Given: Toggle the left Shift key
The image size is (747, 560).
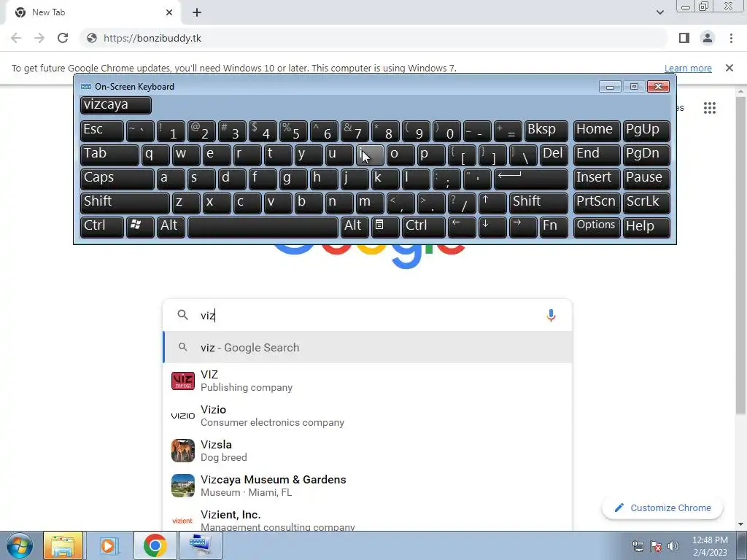Looking at the screenshot, I should point(125,203).
